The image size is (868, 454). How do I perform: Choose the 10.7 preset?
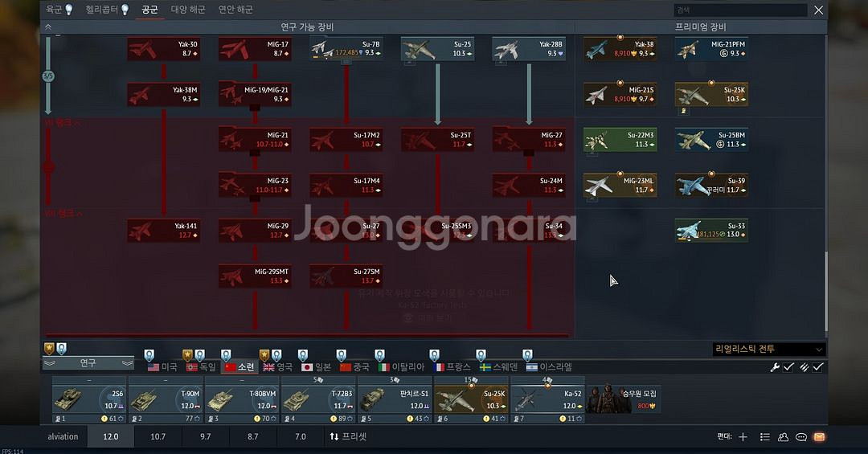[x=158, y=437]
